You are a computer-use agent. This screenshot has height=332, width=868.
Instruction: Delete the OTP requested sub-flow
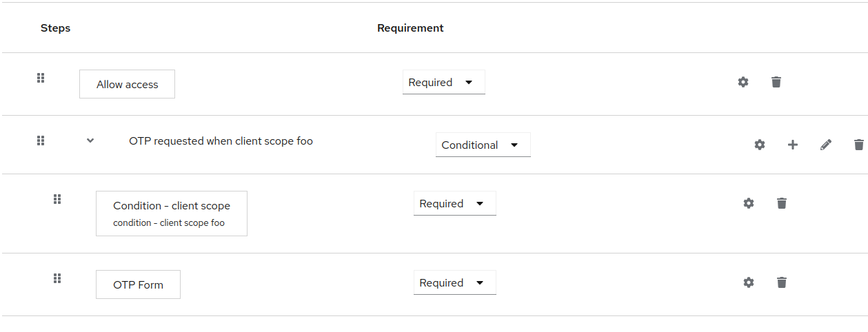pyautogui.click(x=858, y=145)
